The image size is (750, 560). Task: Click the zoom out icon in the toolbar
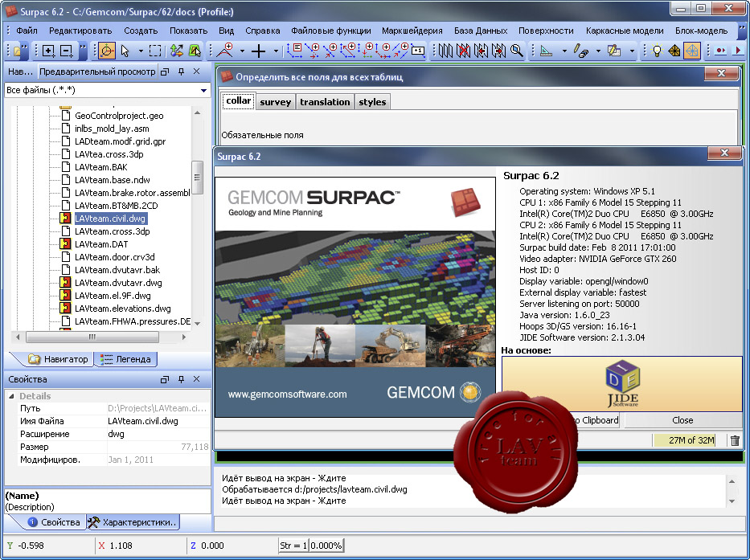click(67, 51)
